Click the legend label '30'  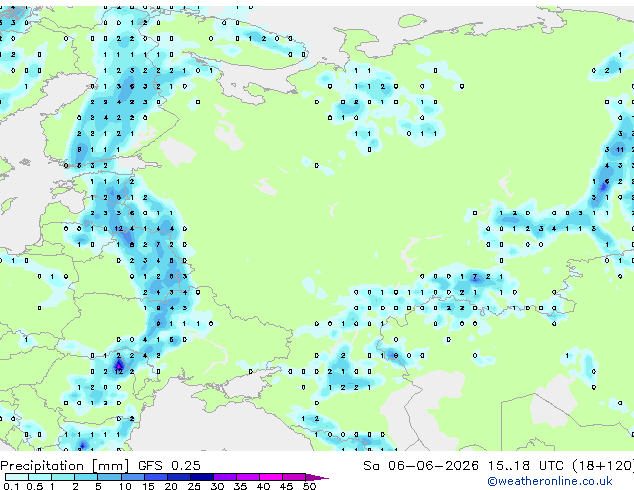(x=217, y=486)
